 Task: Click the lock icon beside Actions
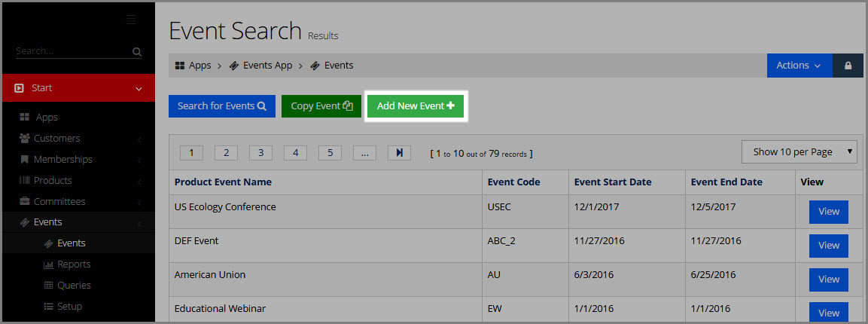pos(848,66)
